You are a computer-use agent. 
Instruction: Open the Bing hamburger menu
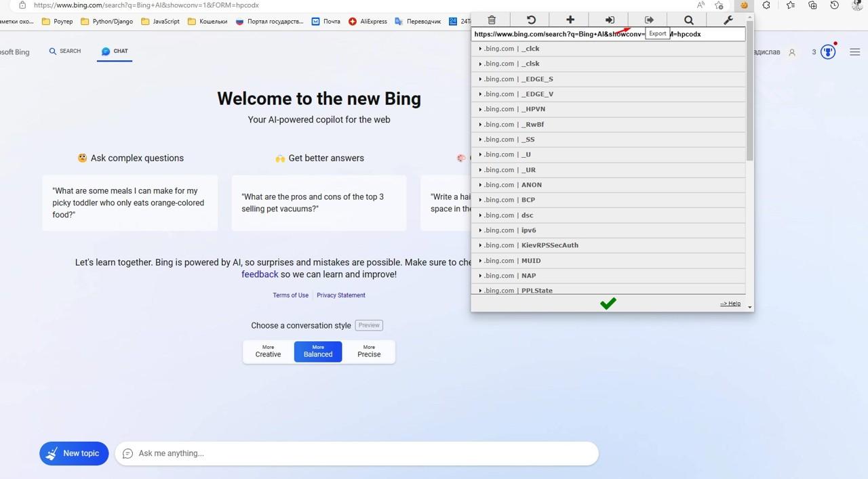point(854,51)
